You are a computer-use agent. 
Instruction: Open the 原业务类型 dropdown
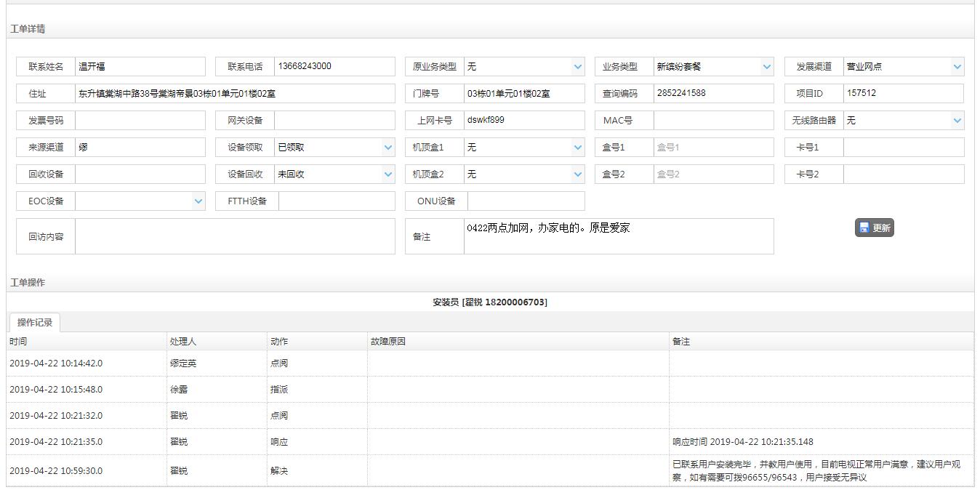523,67
